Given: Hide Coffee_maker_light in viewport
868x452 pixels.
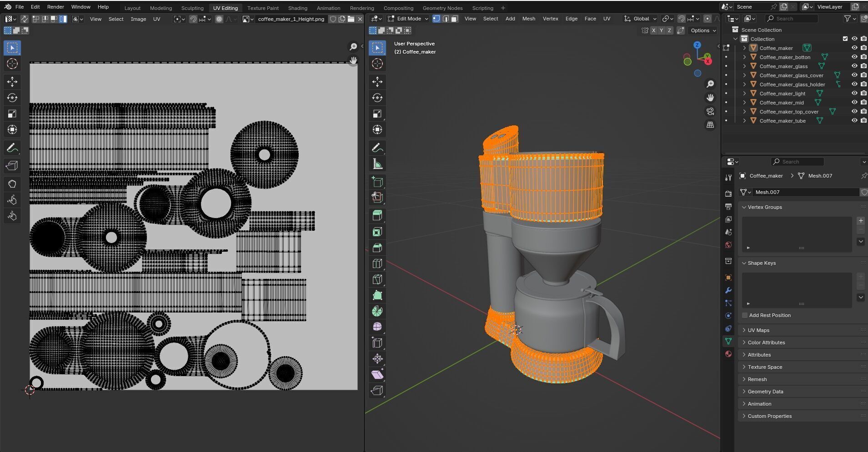Looking at the screenshot, I should 854,94.
